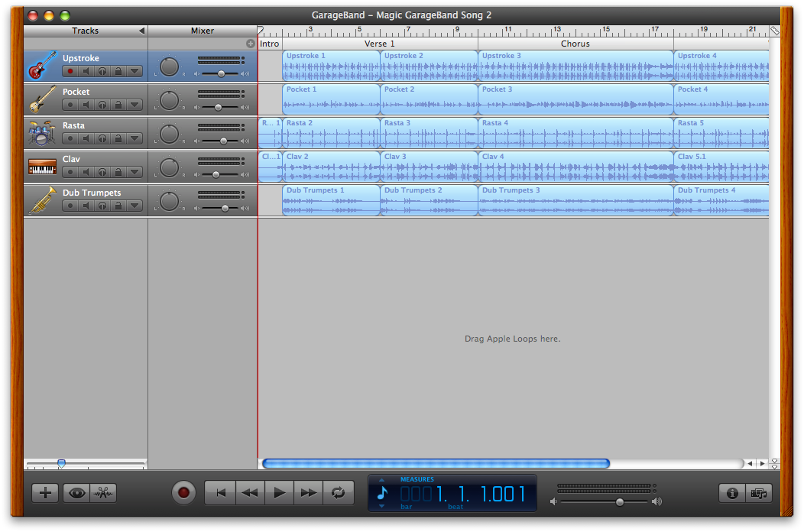
Task: Click the Dub Trumpets pan knob
Action: 169,201
